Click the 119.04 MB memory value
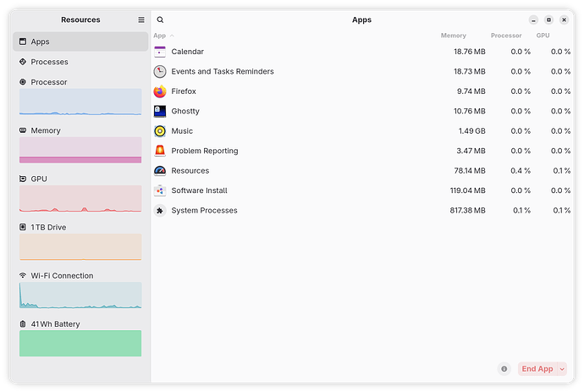 [467, 190]
